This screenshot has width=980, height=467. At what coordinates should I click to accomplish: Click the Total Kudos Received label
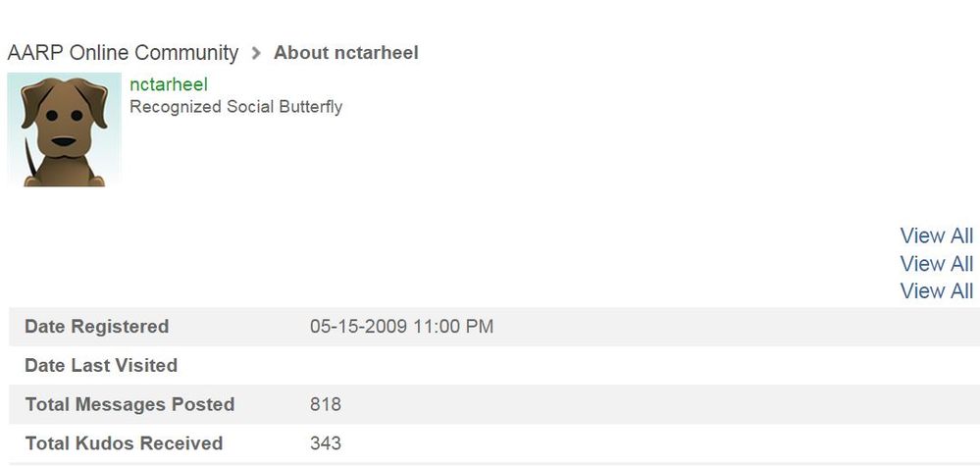pyautogui.click(x=124, y=443)
